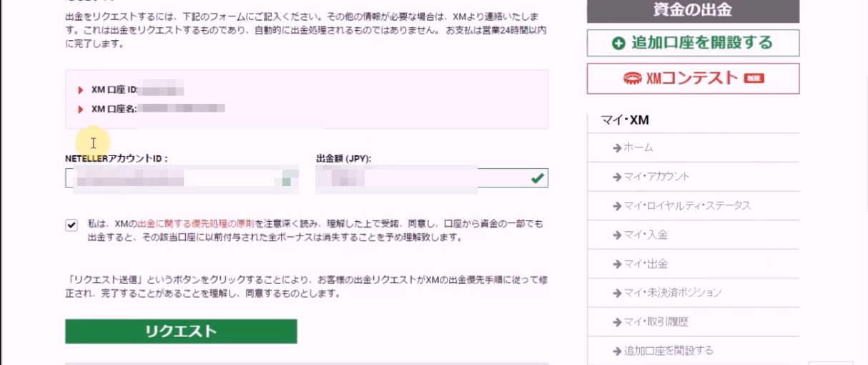Click the 出金額 (JPY): label

point(344,159)
